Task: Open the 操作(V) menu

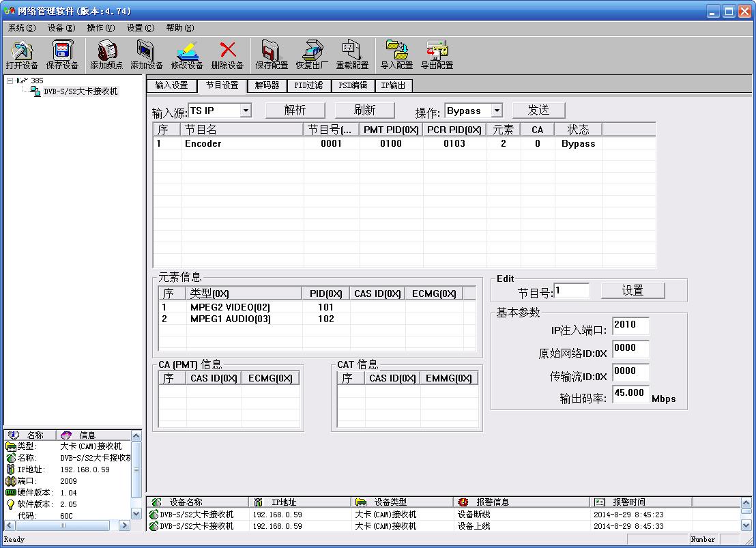Action: 101,28
